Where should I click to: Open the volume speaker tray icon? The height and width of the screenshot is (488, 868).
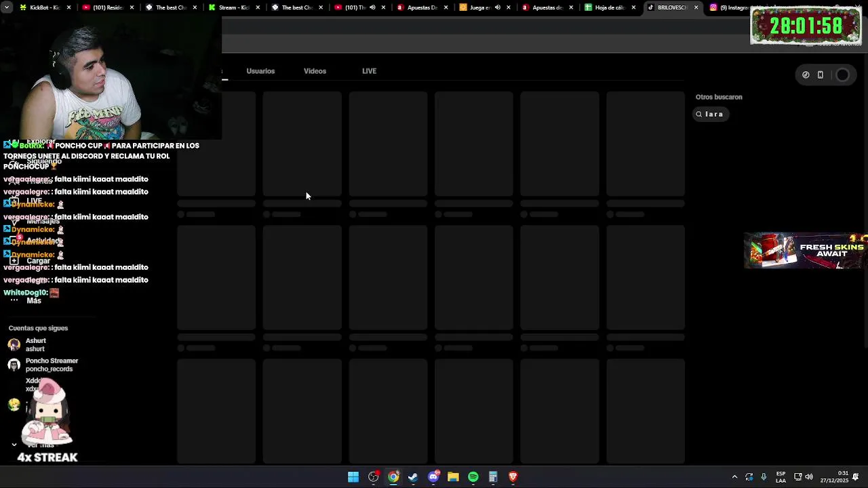pos(809,477)
